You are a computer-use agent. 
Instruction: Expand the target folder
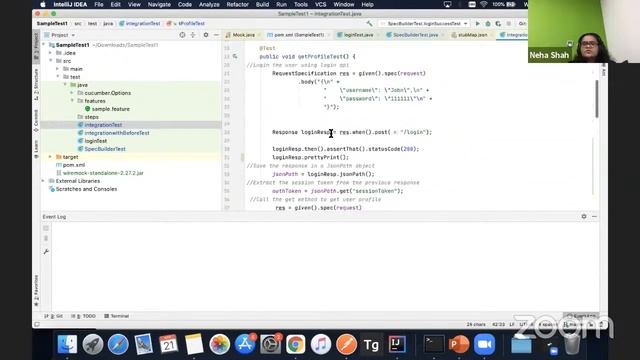51,157
